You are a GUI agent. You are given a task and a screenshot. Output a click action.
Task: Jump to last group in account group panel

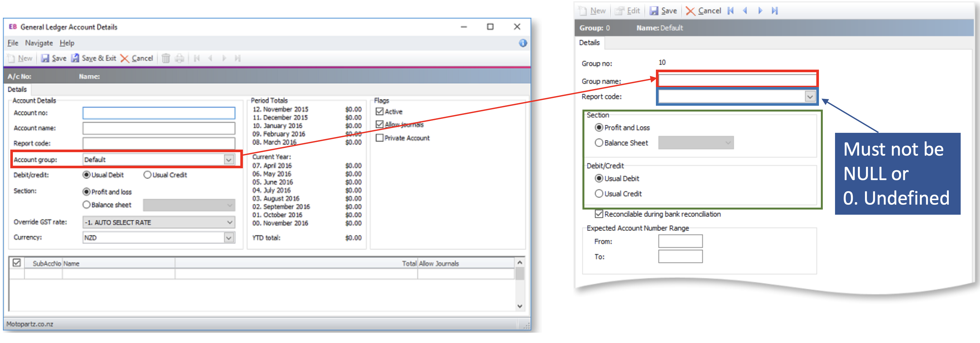click(x=774, y=11)
